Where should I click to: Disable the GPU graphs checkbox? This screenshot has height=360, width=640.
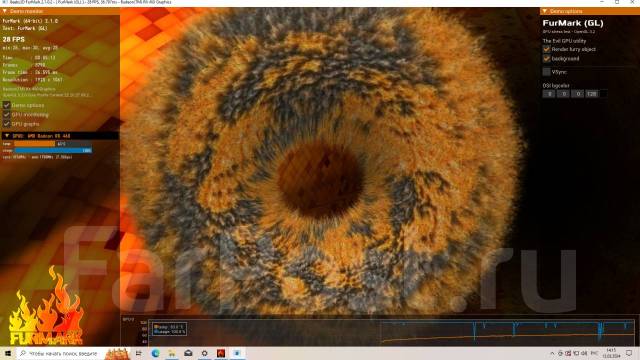click(x=7, y=124)
